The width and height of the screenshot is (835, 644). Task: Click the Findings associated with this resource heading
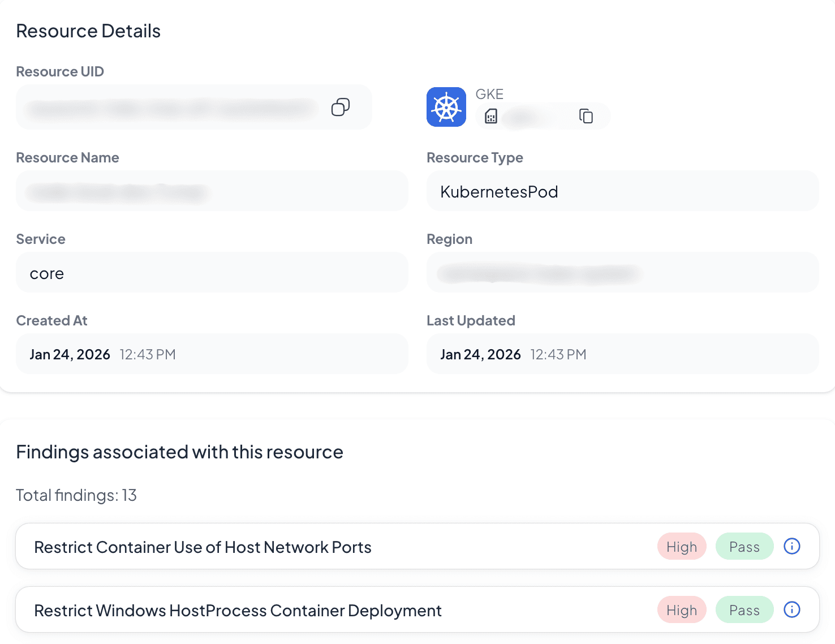180,452
